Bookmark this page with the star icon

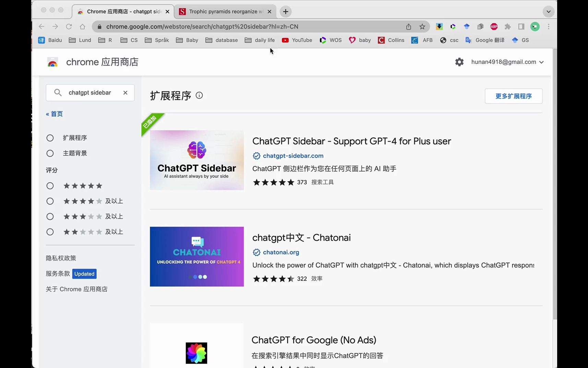(421, 26)
